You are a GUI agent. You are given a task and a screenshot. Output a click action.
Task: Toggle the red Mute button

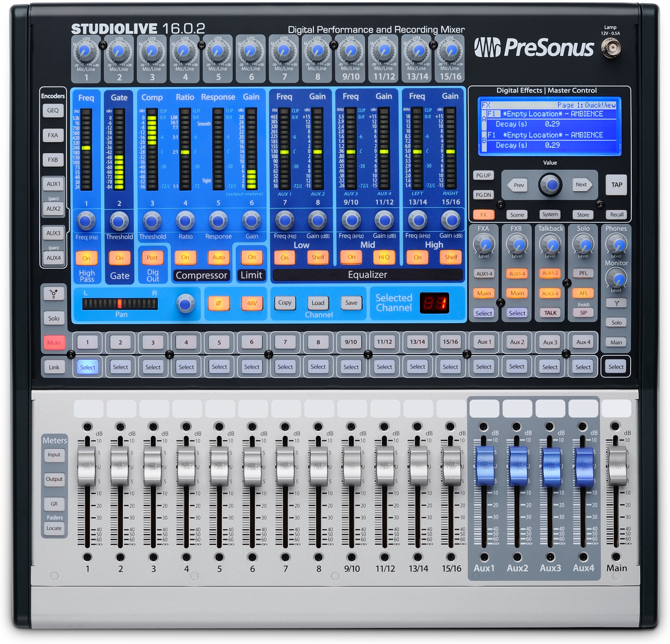(x=54, y=342)
